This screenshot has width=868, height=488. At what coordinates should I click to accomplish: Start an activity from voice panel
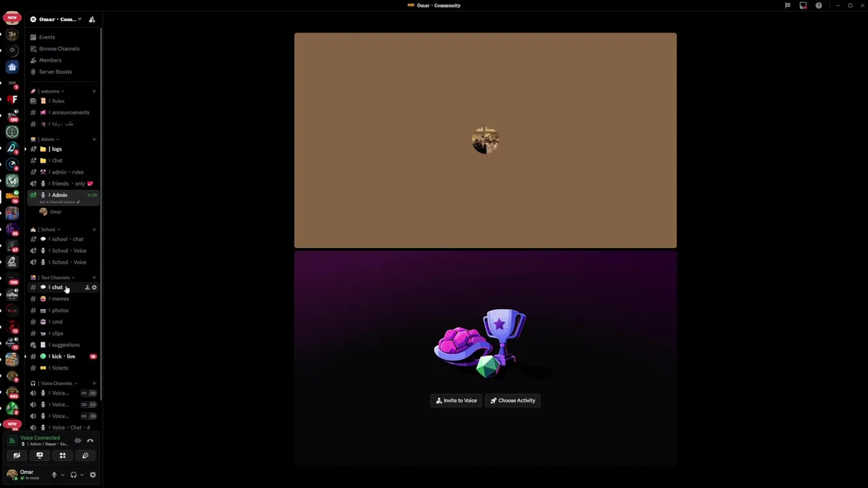click(62, 455)
